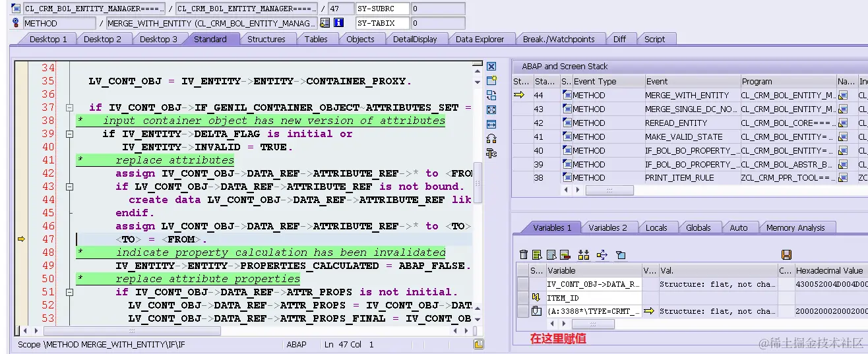Viewport: 868px width, 354px height.
Task: Click the navigation icon in REREAD_ENTITY stack row
Action: [843, 123]
